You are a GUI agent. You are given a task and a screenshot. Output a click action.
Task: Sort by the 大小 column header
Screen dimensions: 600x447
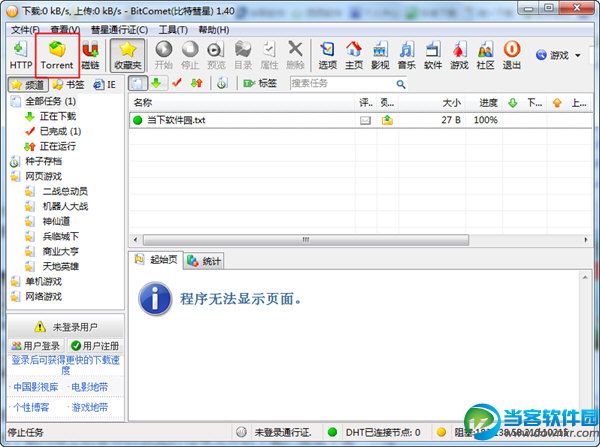pos(432,103)
